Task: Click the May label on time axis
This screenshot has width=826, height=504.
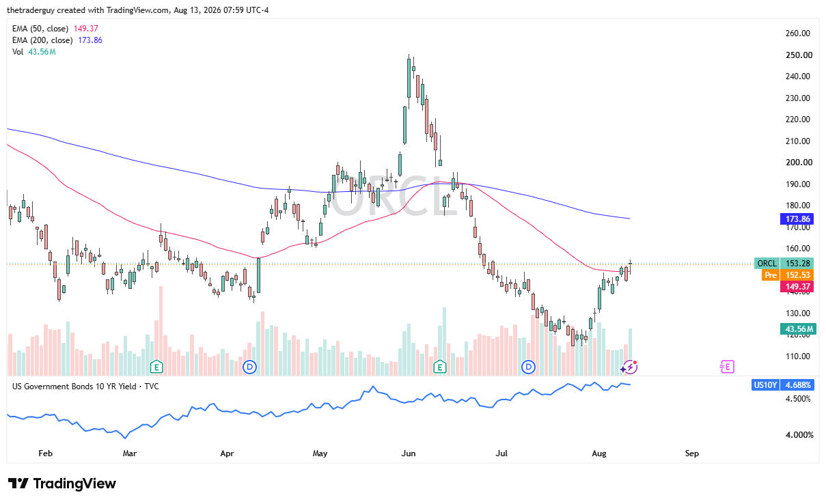Action: 320,453
